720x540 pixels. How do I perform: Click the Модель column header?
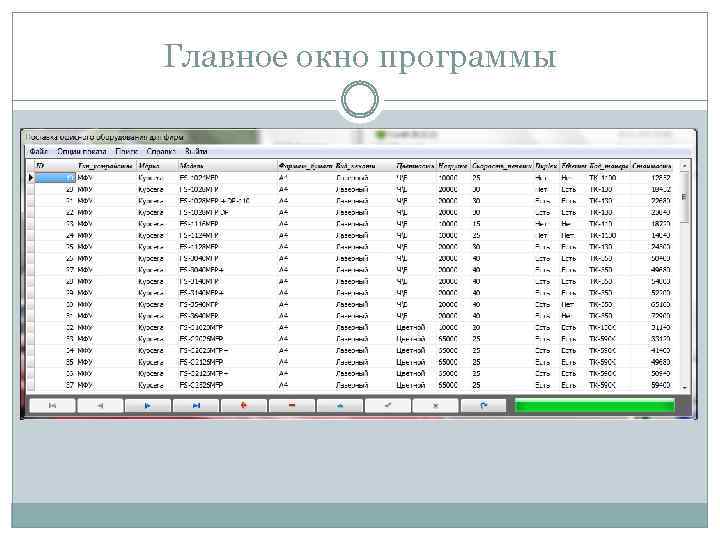[227, 165]
